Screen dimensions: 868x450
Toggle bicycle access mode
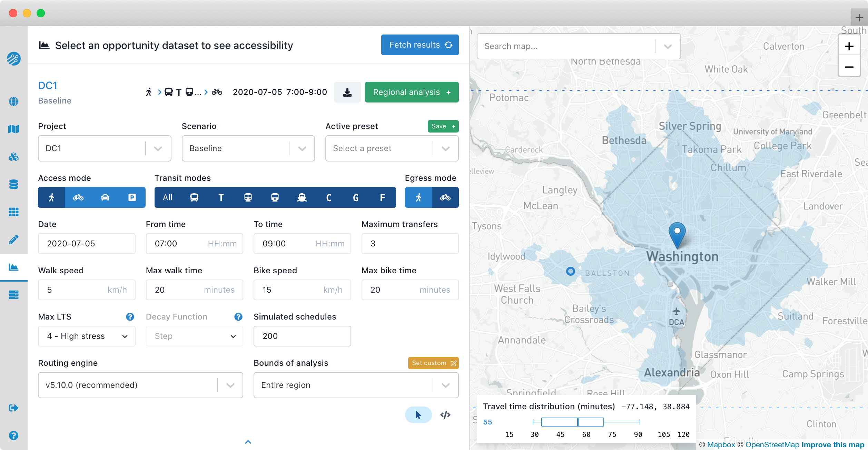point(78,197)
